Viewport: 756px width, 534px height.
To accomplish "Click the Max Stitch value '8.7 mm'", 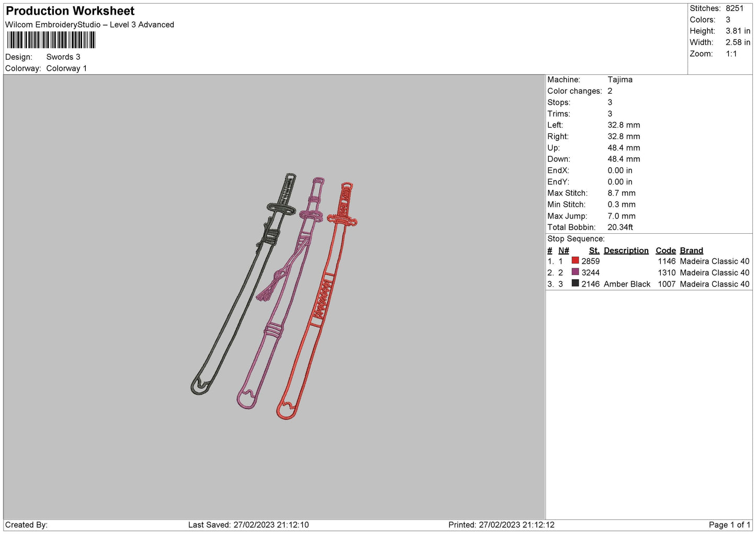I will 622,193.
